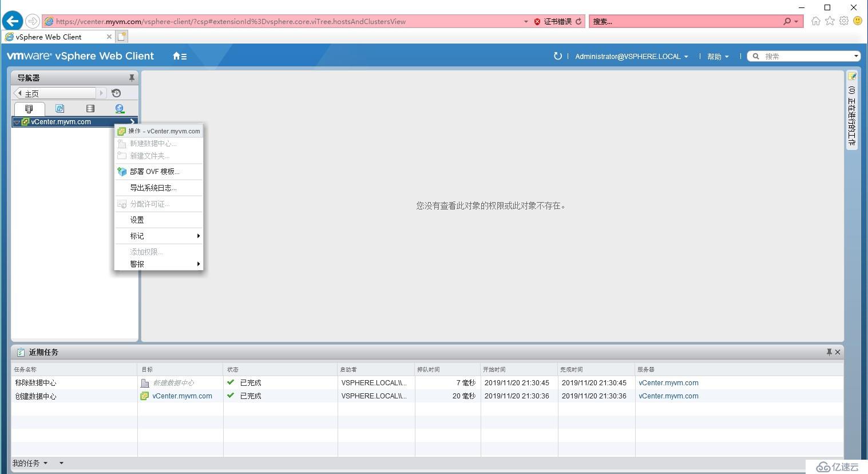Open the browser tools gear icon
The width and height of the screenshot is (868, 474).
tap(844, 21)
